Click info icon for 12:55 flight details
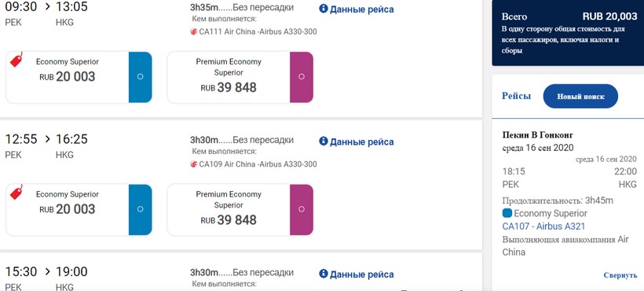The height and width of the screenshot is (291, 644). click(x=324, y=142)
